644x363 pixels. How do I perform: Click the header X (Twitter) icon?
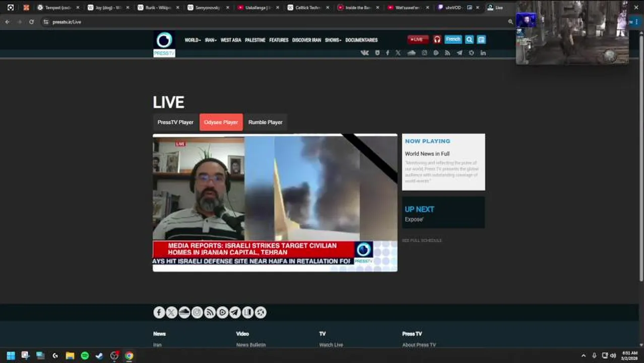point(398,52)
